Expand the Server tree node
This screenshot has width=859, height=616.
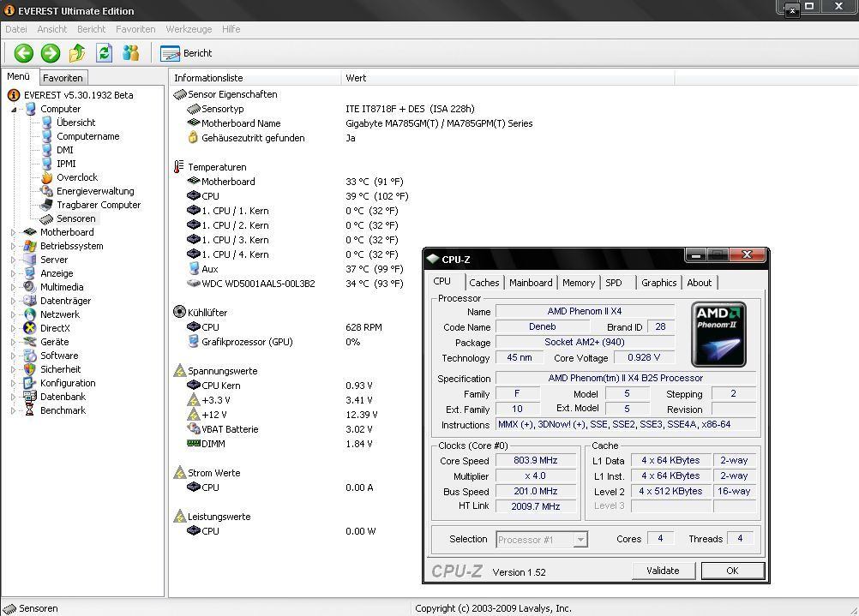coord(14,260)
